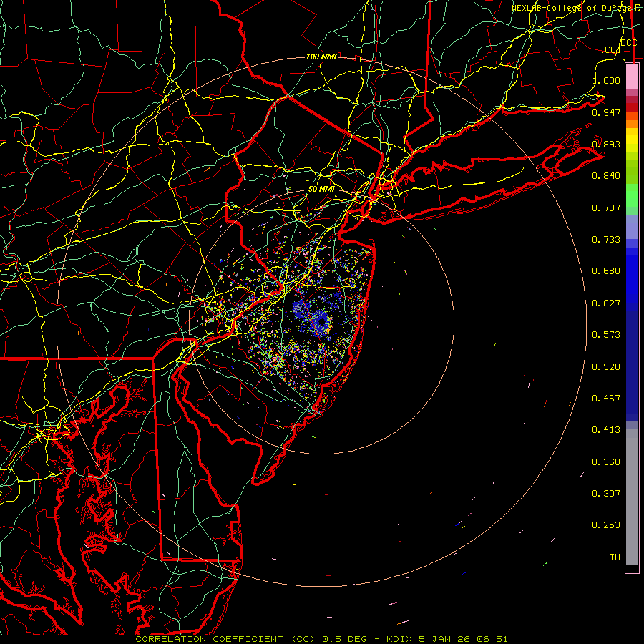This screenshot has width=644, height=644.
Task: Click the 1.000 value on the legend
Action: click(606, 80)
